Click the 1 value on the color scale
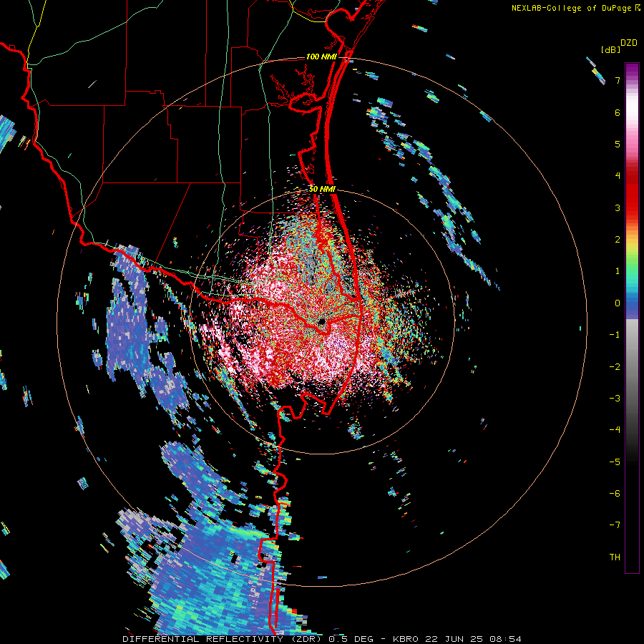Screen dimensions: 644x644 pos(618,271)
